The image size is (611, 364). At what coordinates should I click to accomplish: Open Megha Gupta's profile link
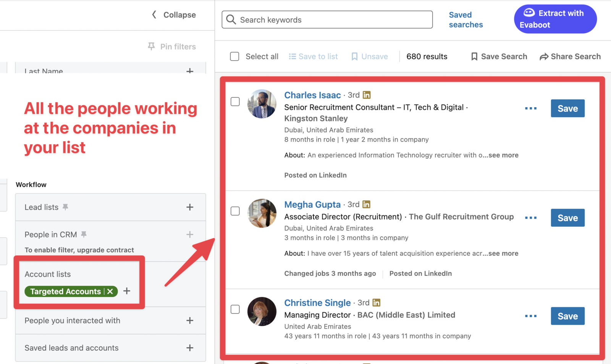click(x=312, y=205)
